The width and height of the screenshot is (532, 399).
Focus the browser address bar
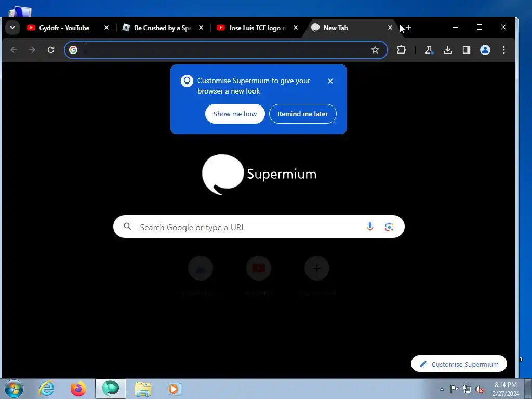tap(225, 50)
